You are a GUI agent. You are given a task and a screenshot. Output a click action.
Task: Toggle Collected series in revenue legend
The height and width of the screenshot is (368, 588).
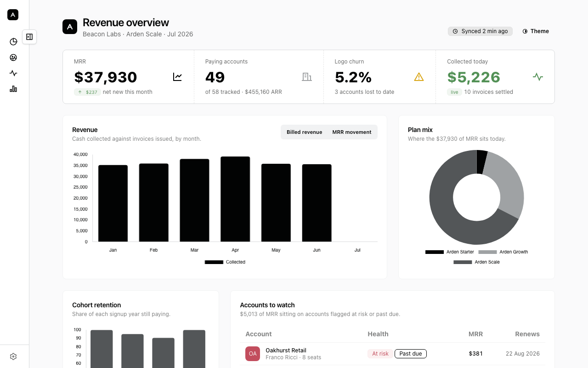coord(225,262)
